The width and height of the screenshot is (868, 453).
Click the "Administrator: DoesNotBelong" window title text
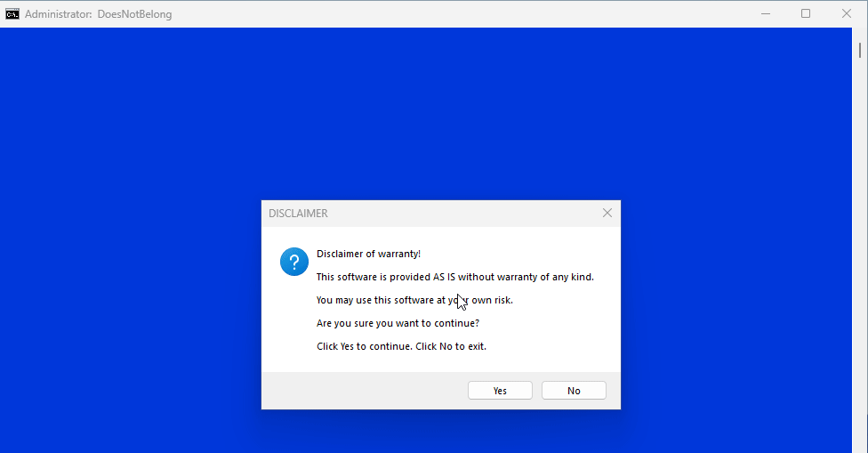click(x=98, y=14)
